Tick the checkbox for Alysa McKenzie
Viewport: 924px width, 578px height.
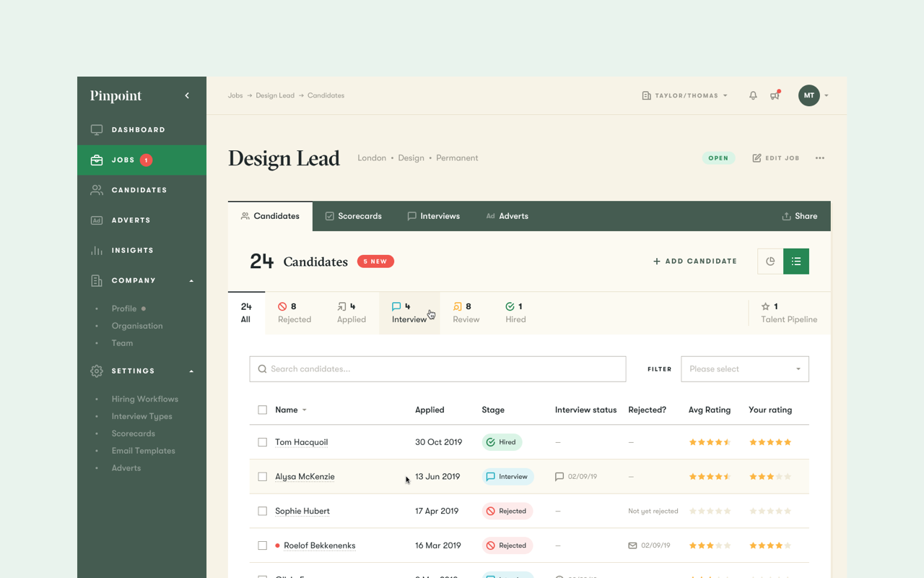click(262, 477)
